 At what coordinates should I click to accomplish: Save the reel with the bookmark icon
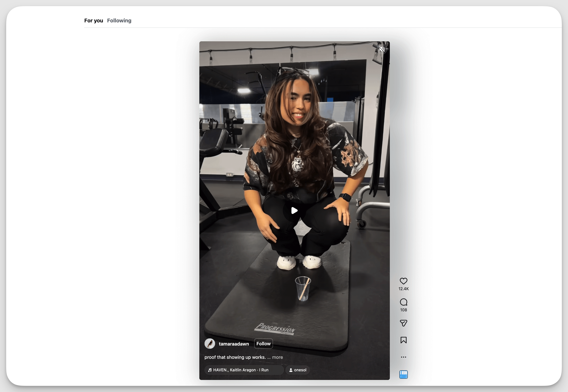403,340
